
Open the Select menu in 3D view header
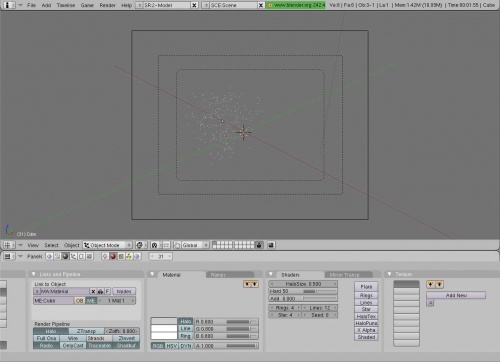51,245
